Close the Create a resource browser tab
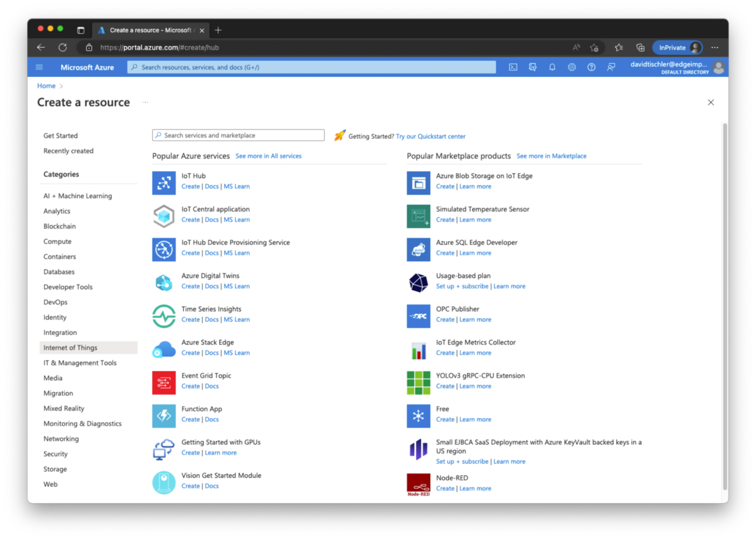The width and height of the screenshot is (756, 540). click(x=202, y=31)
